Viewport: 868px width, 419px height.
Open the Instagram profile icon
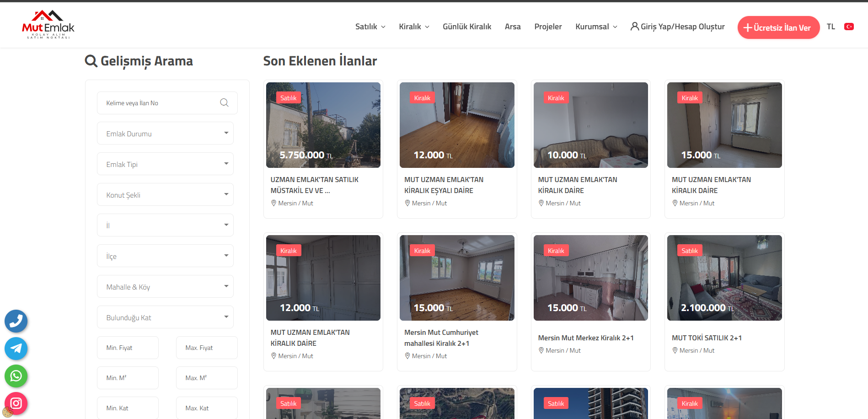click(16, 403)
